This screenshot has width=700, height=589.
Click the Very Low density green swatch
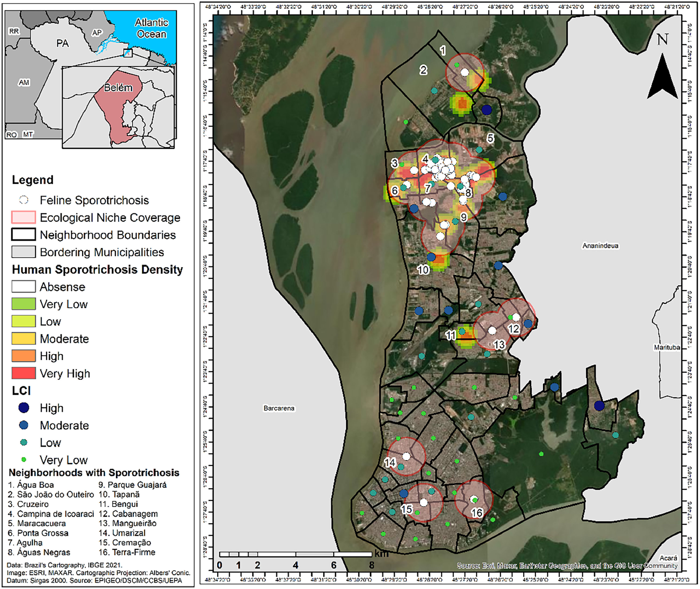click(x=24, y=304)
